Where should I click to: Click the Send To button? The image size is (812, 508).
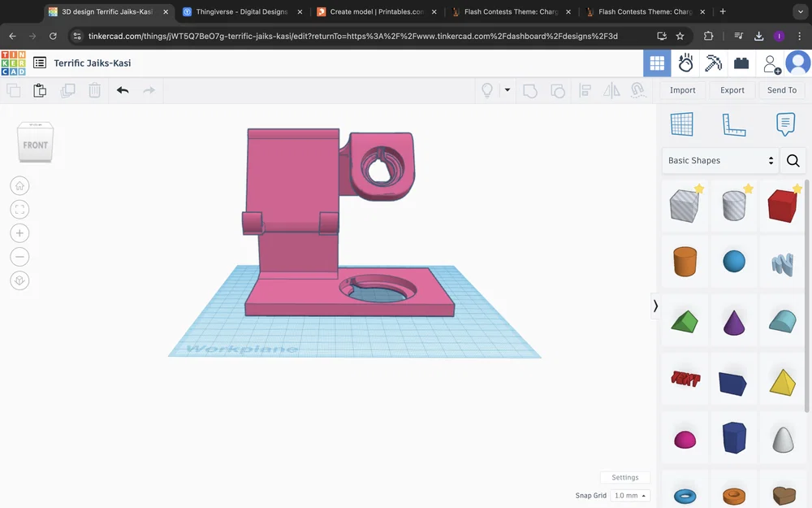[x=782, y=90]
